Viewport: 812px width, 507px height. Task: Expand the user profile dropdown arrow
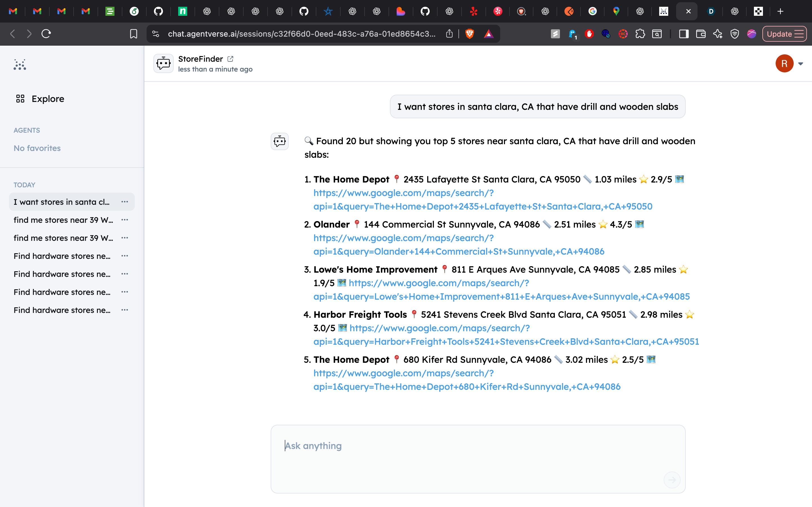(x=801, y=64)
